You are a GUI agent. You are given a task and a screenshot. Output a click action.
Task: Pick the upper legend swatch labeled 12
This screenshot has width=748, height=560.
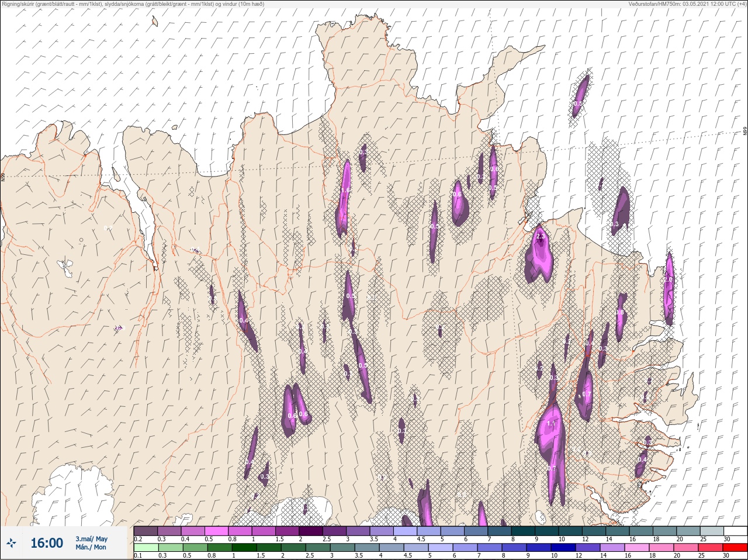click(594, 531)
